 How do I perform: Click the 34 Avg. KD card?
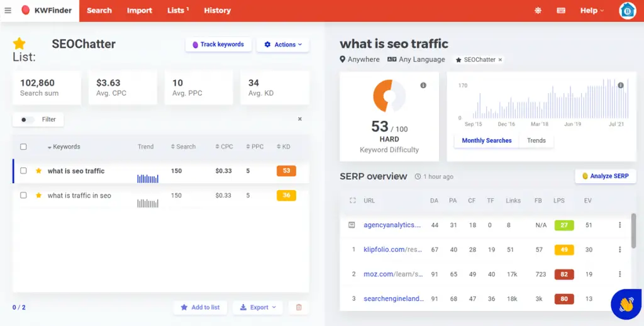[x=275, y=87]
